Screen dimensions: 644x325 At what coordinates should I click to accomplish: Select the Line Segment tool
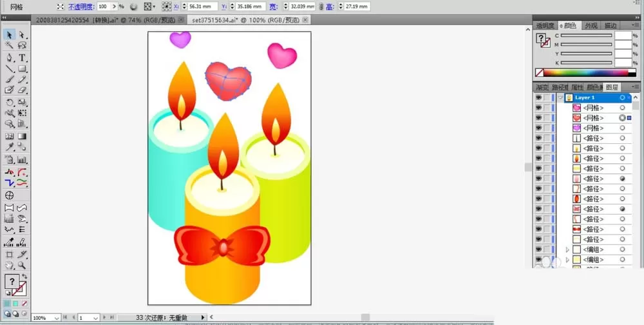pos(10,69)
